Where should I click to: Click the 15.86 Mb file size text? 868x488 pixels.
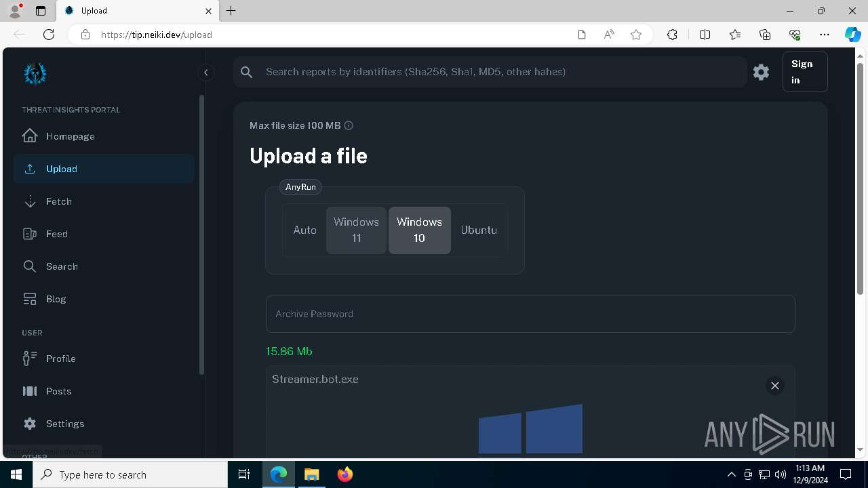coord(289,351)
